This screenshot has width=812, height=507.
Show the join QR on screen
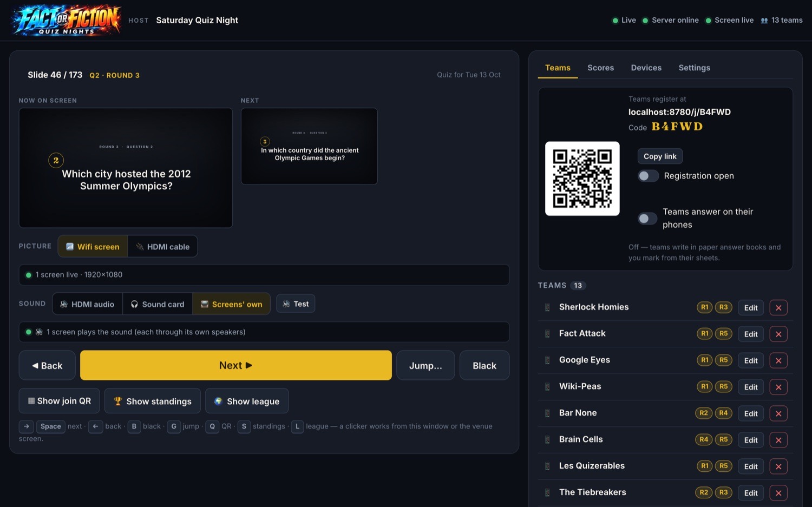tap(60, 401)
